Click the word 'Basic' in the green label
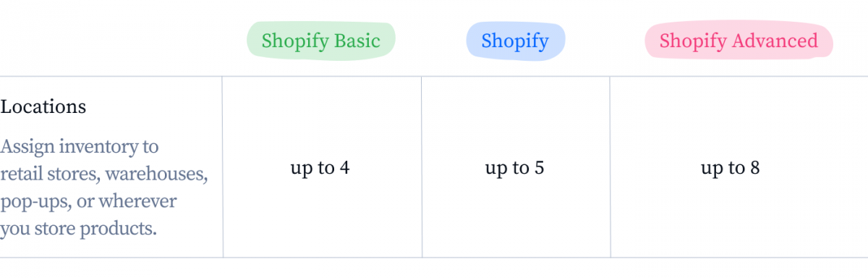 [357, 41]
